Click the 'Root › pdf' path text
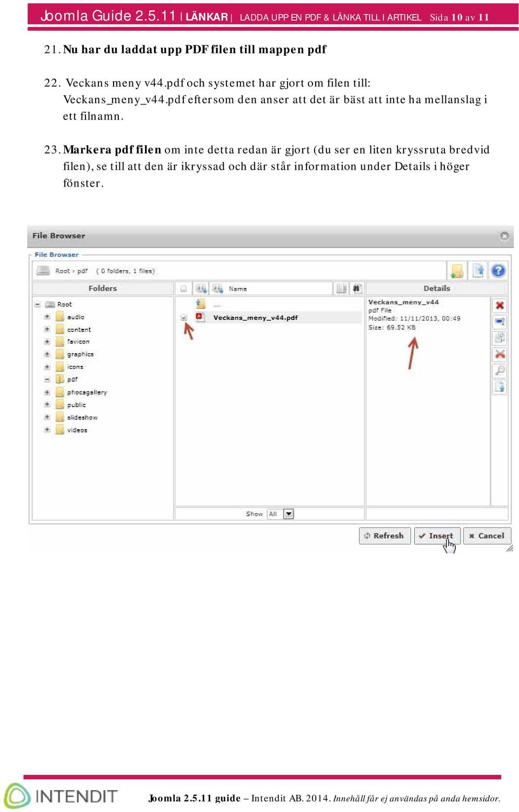The height and width of the screenshot is (812, 519). [x=71, y=271]
